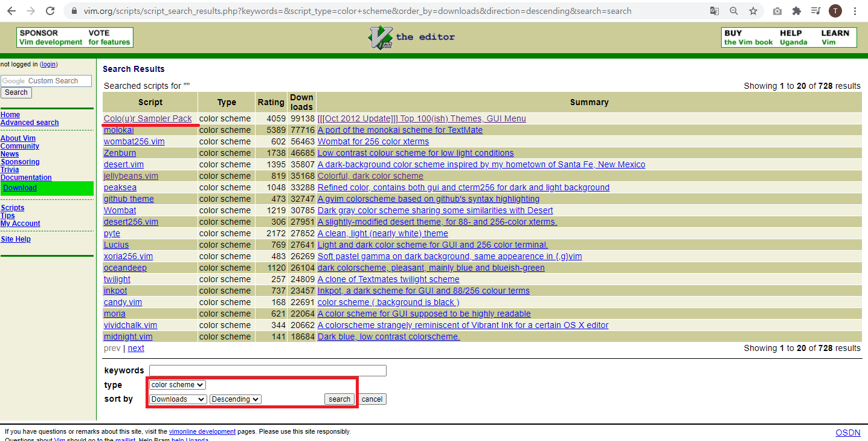Open Scripts in the sidebar
This screenshot has width=868, height=441.
(13, 208)
